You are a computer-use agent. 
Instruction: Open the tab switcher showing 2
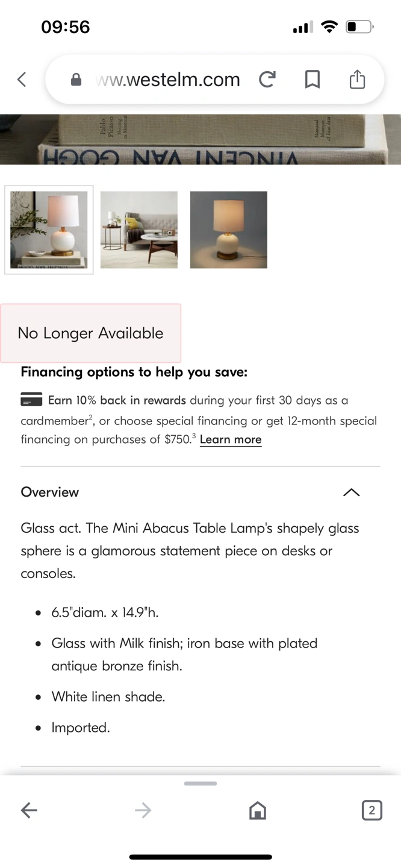pos(371,811)
